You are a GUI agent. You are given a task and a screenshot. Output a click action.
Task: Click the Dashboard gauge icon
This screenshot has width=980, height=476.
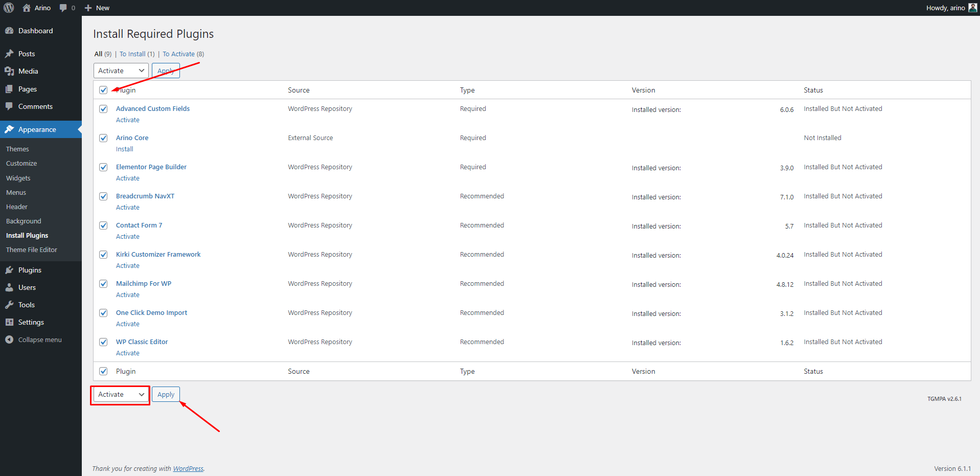9,31
